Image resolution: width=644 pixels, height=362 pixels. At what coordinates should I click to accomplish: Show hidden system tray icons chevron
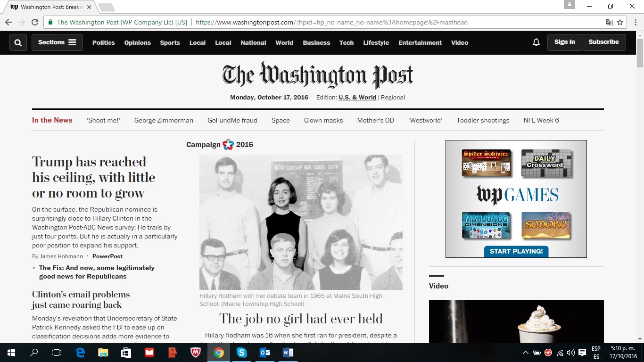(x=526, y=353)
